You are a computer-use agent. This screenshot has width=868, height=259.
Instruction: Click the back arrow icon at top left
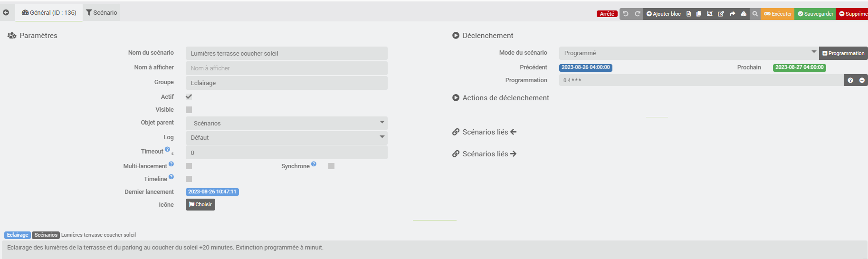coord(6,12)
